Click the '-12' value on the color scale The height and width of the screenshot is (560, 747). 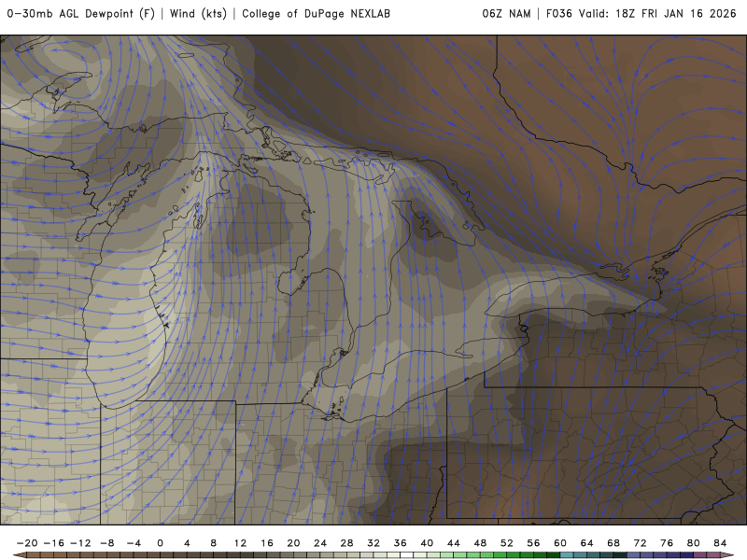coord(80,543)
